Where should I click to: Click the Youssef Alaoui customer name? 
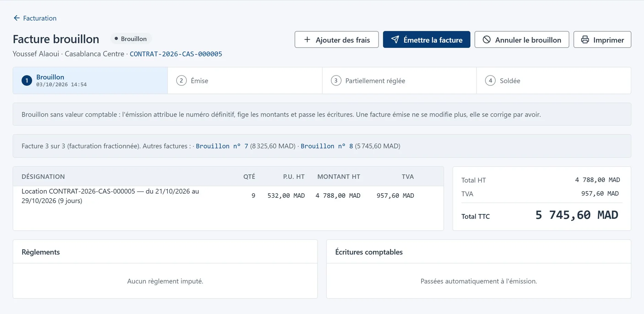tap(36, 54)
